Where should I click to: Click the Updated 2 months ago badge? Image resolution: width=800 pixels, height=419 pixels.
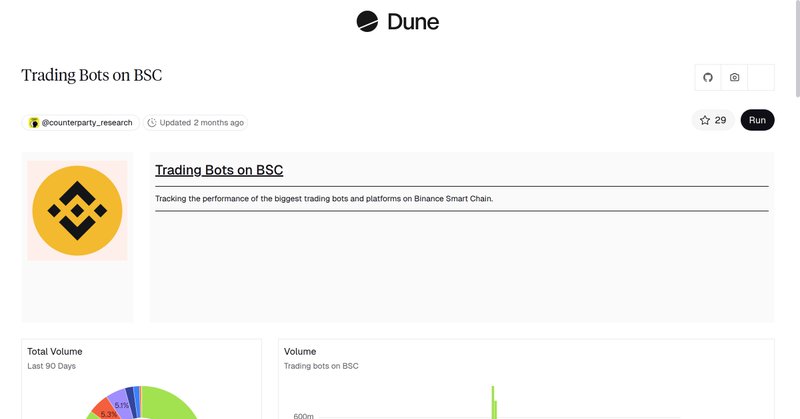pyautogui.click(x=195, y=122)
